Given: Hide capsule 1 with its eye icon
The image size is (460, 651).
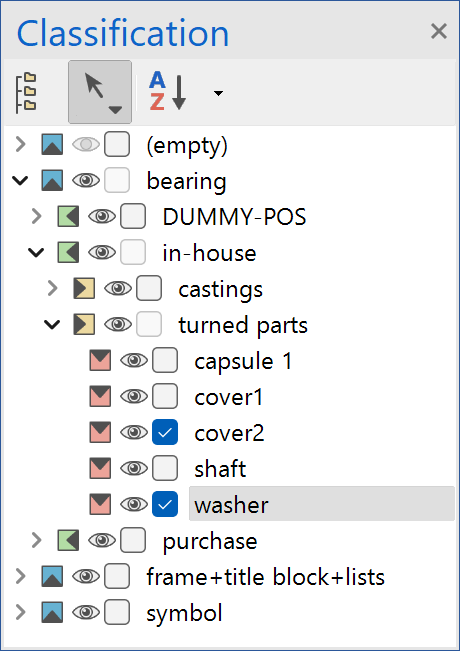Looking at the screenshot, I should pos(134,360).
